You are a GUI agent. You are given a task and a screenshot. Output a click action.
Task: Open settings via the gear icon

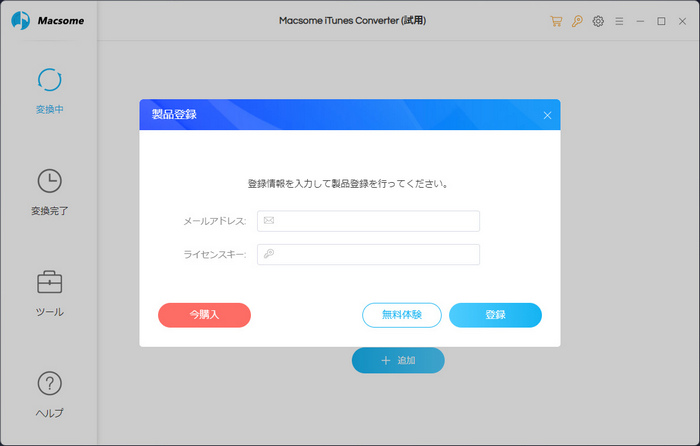pyautogui.click(x=598, y=21)
